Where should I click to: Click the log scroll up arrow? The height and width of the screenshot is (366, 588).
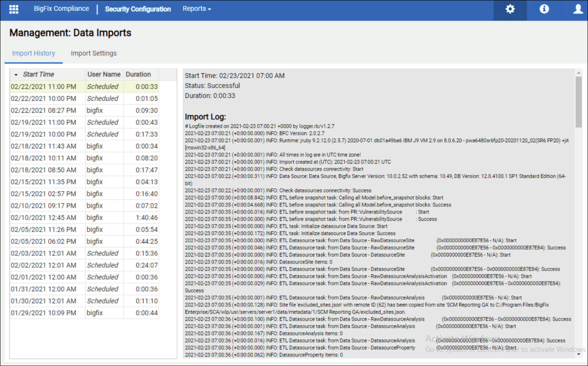(579, 72)
